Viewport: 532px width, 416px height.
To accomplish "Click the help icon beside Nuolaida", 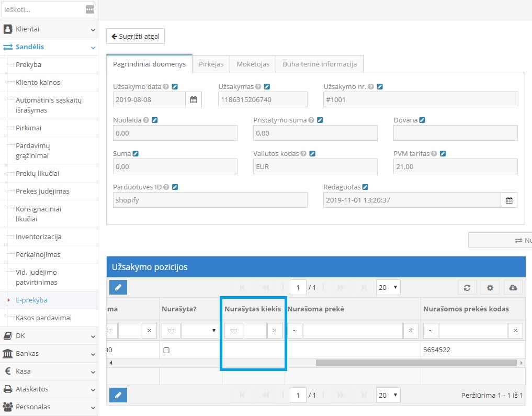I will [x=146, y=120].
